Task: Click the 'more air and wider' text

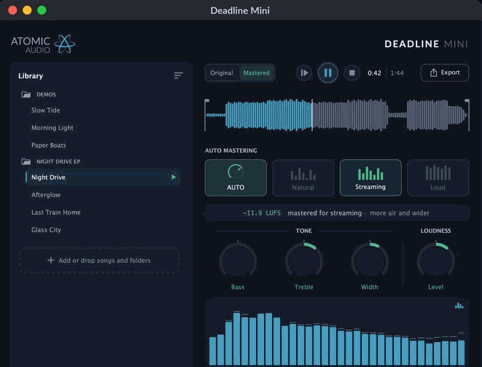Action: [x=400, y=213]
